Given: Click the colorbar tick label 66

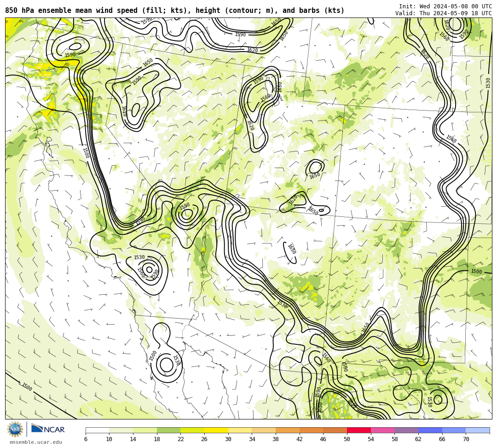Looking at the screenshot, I should (442, 439).
